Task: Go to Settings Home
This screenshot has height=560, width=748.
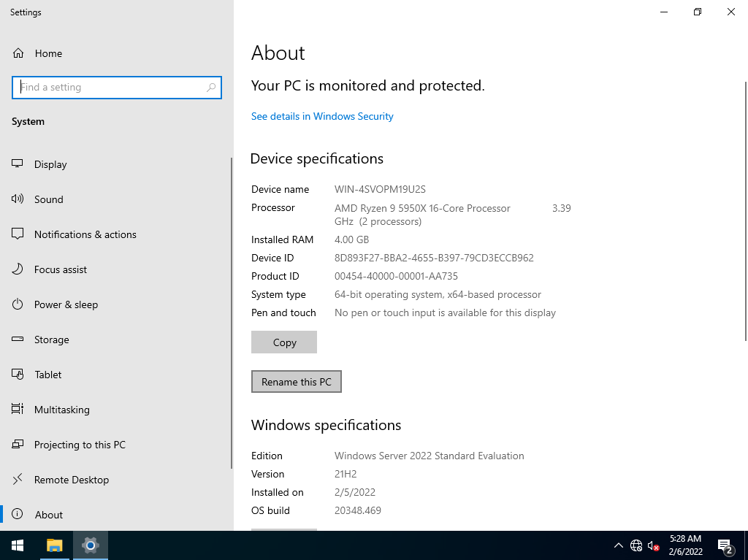Action: pos(37,53)
